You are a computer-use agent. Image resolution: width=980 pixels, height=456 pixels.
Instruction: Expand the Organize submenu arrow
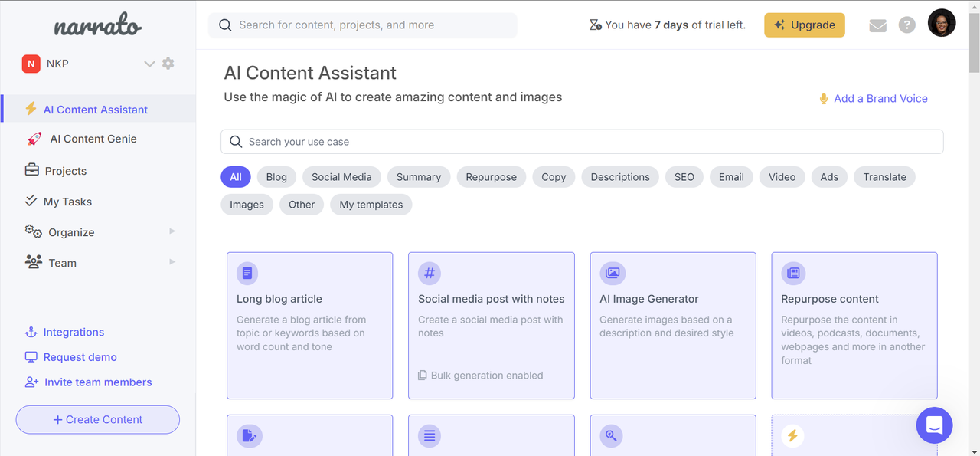(172, 231)
